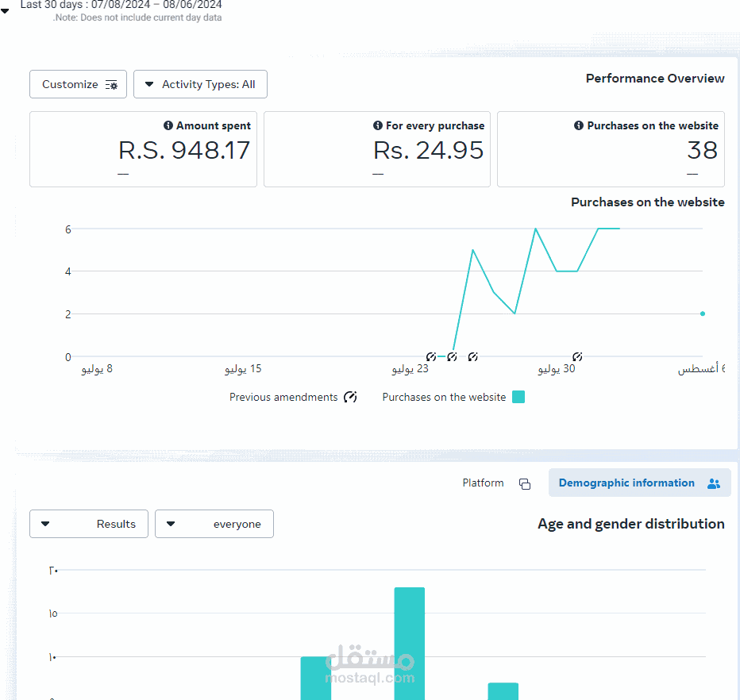The image size is (740, 700).
Task: Open the Results dropdown
Action: [x=89, y=524]
